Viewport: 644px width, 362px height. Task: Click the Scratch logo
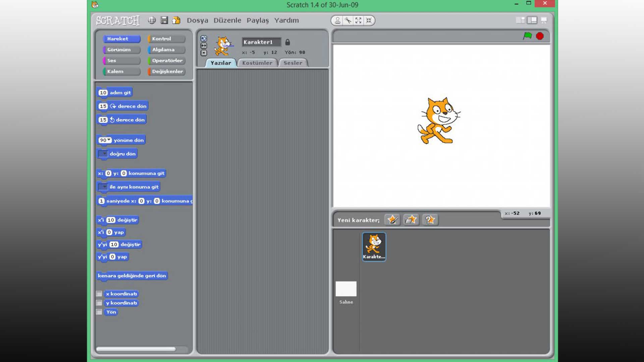pos(118,20)
